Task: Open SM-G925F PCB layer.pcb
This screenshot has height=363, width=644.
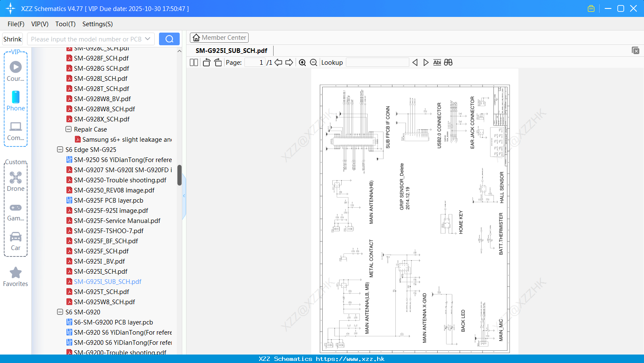Action: tap(108, 200)
